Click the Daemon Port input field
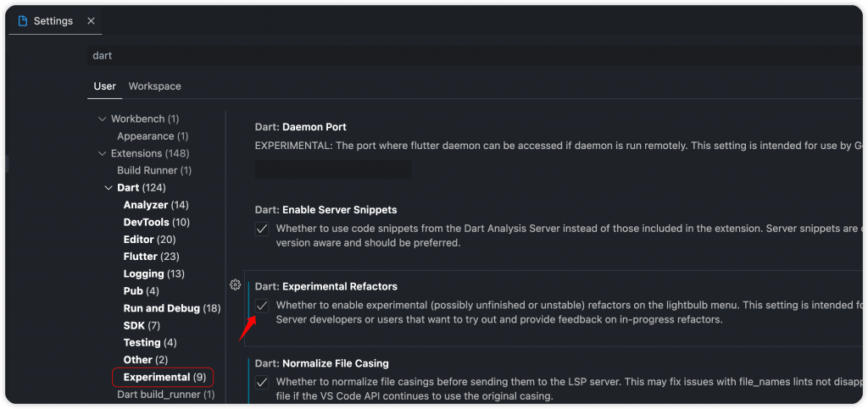 coord(332,169)
